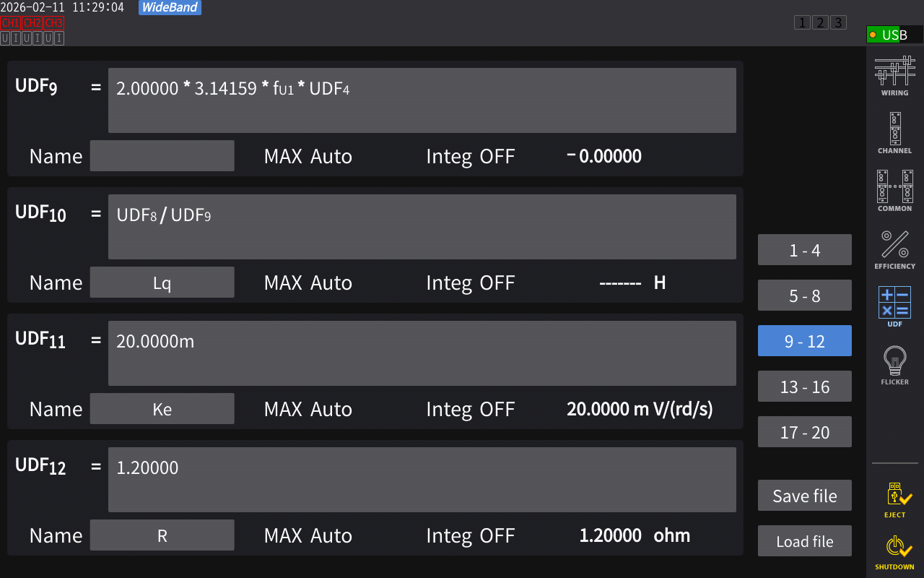Open the Flicker settings icon

click(894, 364)
